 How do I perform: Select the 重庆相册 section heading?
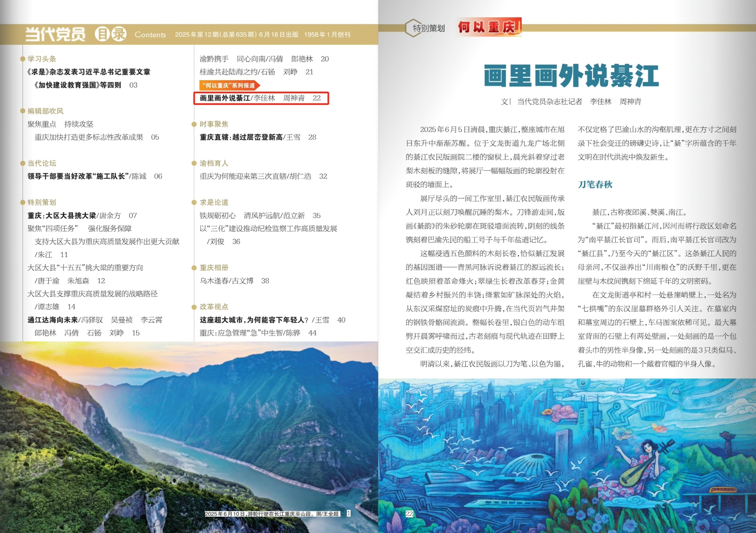(x=214, y=268)
